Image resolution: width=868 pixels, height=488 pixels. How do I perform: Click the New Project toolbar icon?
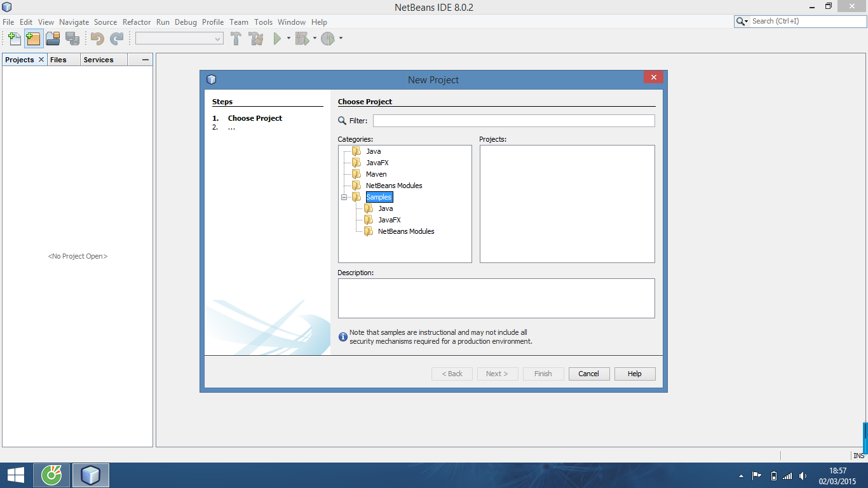(x=33, y=38)
